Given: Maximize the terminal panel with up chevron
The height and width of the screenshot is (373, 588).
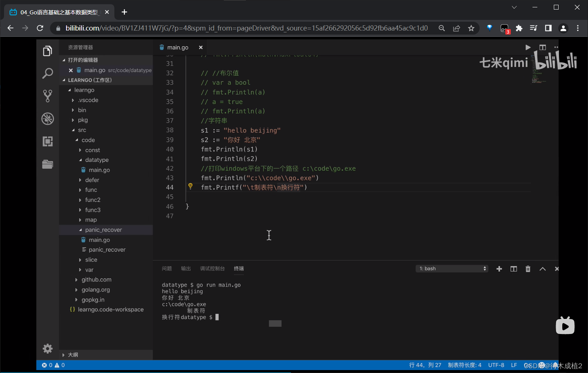Looking at the screenshot, I should [x=542, y=269].
